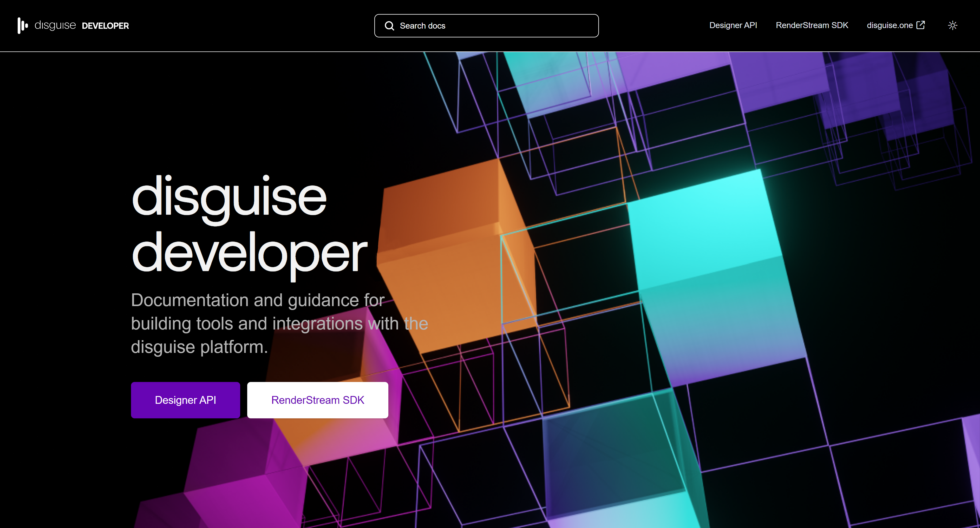The width and height of the screenshot is (980, 528).
Task: Enable dark/light appearance from the header toggle
Action: tap(953, 25)
